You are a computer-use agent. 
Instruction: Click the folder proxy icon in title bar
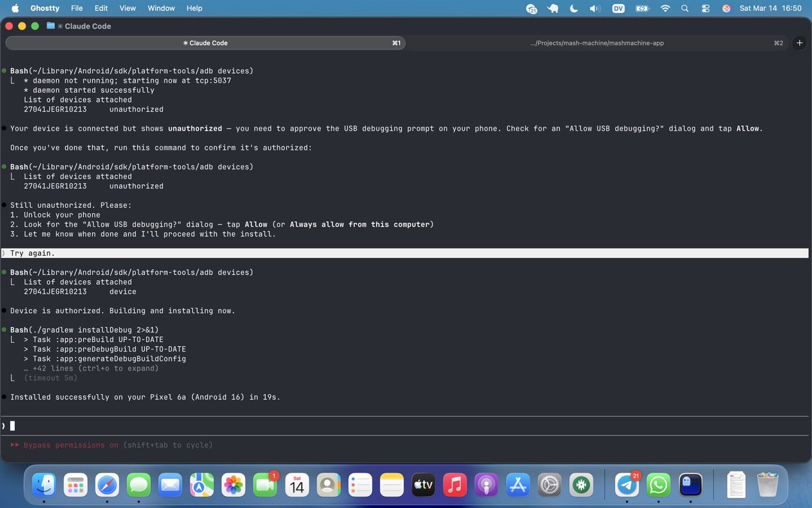(51, 26)
